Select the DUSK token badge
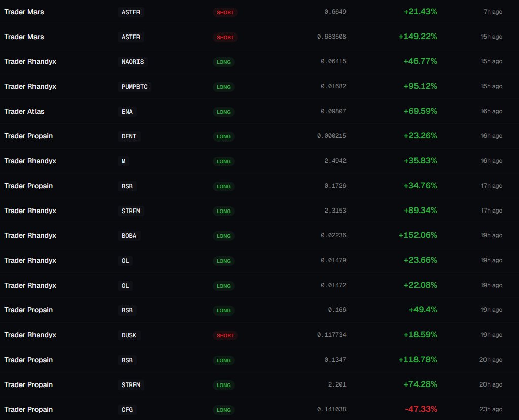The width and height of the screenshot is (519, 420). [x=129, y=335]
